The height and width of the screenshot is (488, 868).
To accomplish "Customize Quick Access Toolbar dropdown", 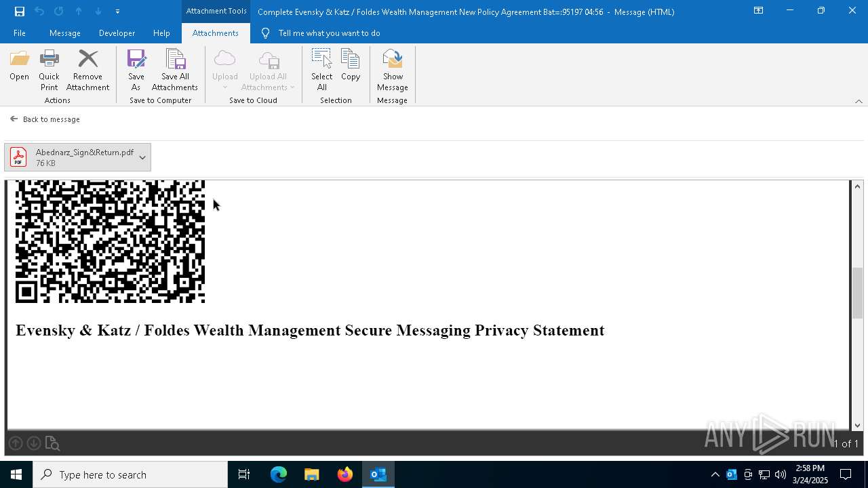I will [117, 11].
